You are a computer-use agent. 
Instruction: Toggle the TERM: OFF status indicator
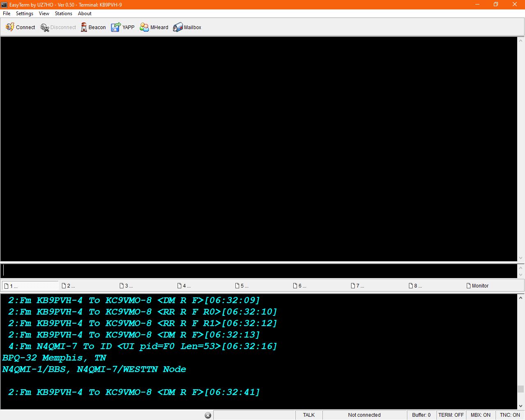click(x=451, y=415)
